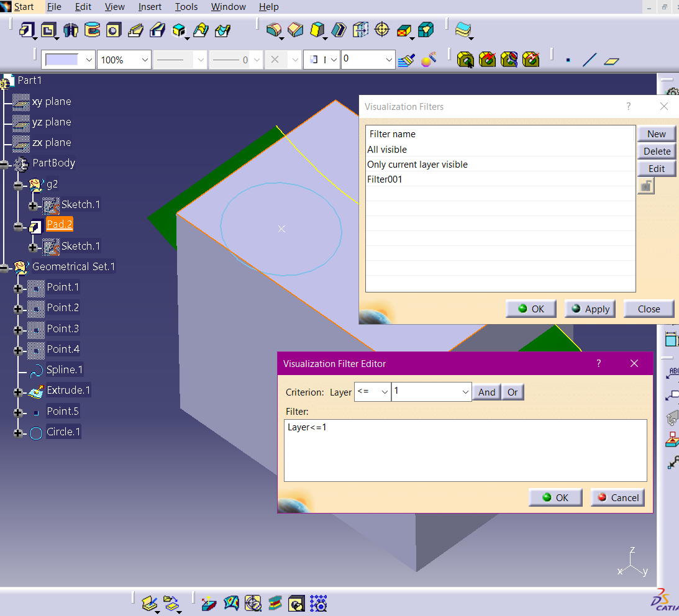This screenshot has height=616, width=679.
Task: Click the dotted grid icon in bottom toolbar
Action: (318, 602)
